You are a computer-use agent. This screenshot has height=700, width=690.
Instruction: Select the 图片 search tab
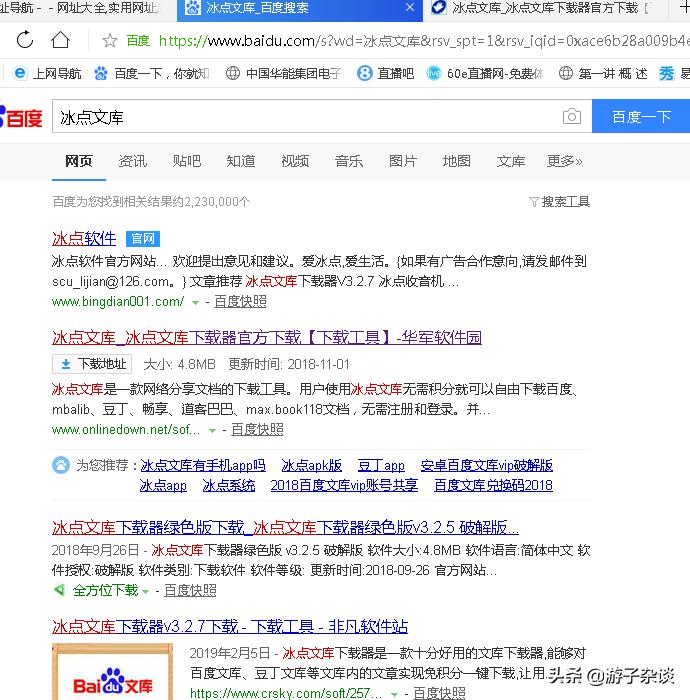point(403,161)
